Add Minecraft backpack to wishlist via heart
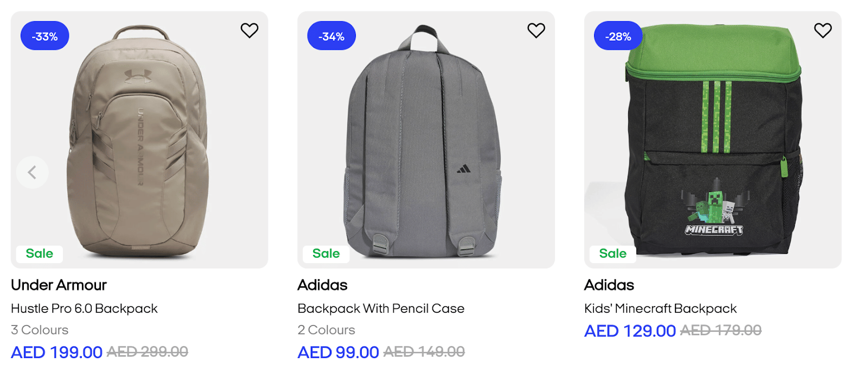868x384 pixels. [822, 30]
